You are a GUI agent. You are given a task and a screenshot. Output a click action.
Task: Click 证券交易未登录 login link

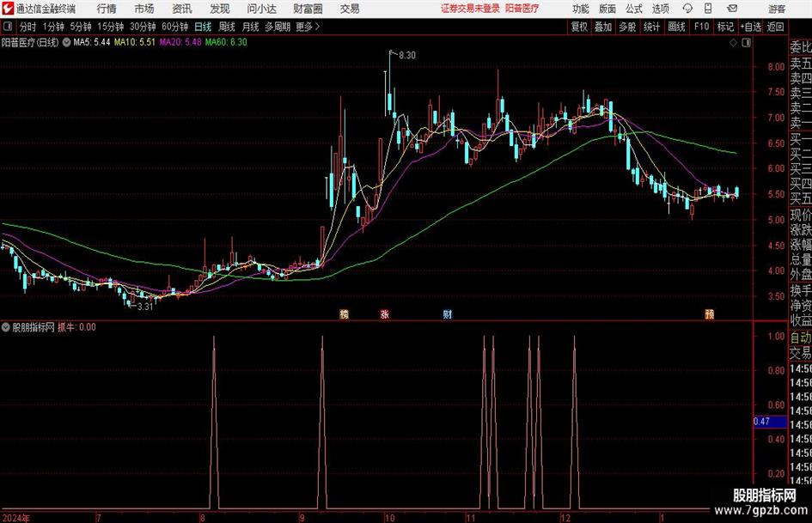(470, 9)
